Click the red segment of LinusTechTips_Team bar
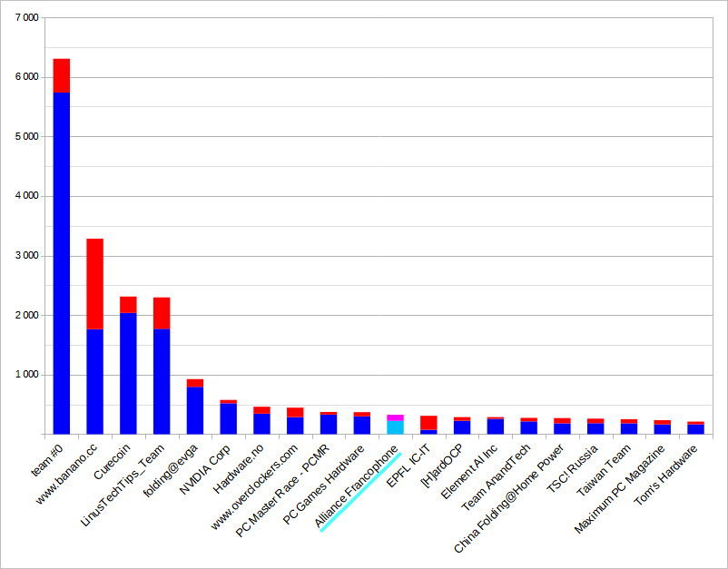728x569 pixels. 162,313
